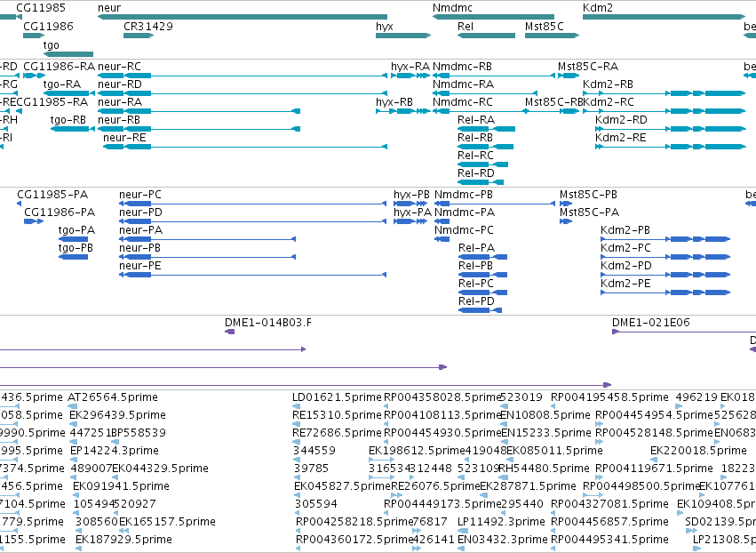Open transcript Rel-RC
This screenshot has height=553, width=756.
pos(475,156)
